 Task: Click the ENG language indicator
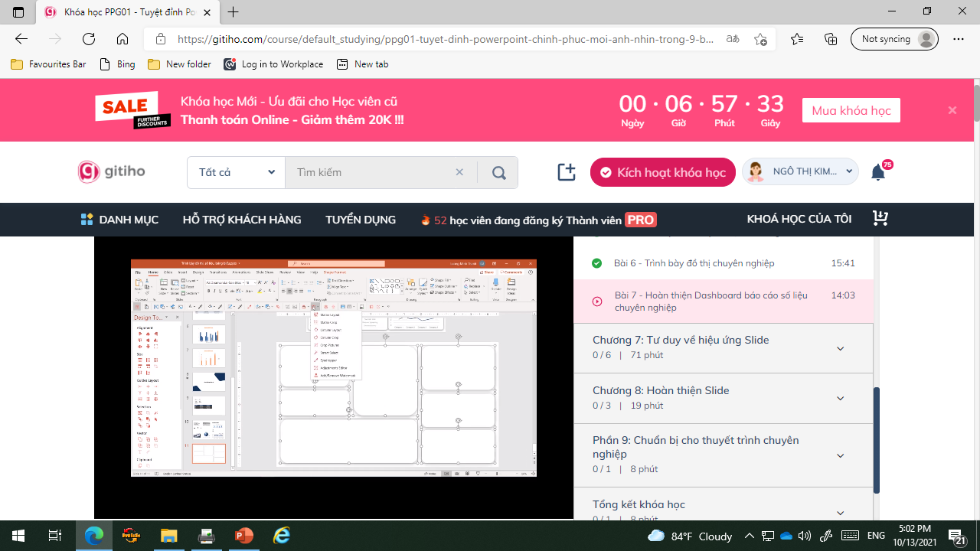tap(877, 536)
